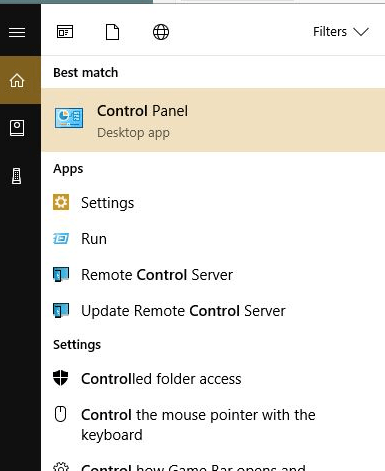385x471 pixels.
Task: Click the shield icon for Controlled folder access
Action: pyautogui.click(x=61, y=378)
